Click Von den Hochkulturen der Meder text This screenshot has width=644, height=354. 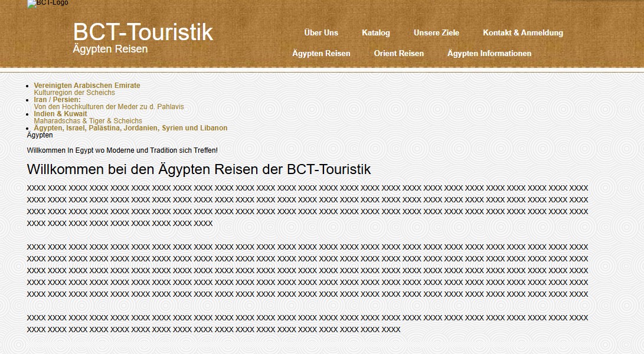(109, 107)
